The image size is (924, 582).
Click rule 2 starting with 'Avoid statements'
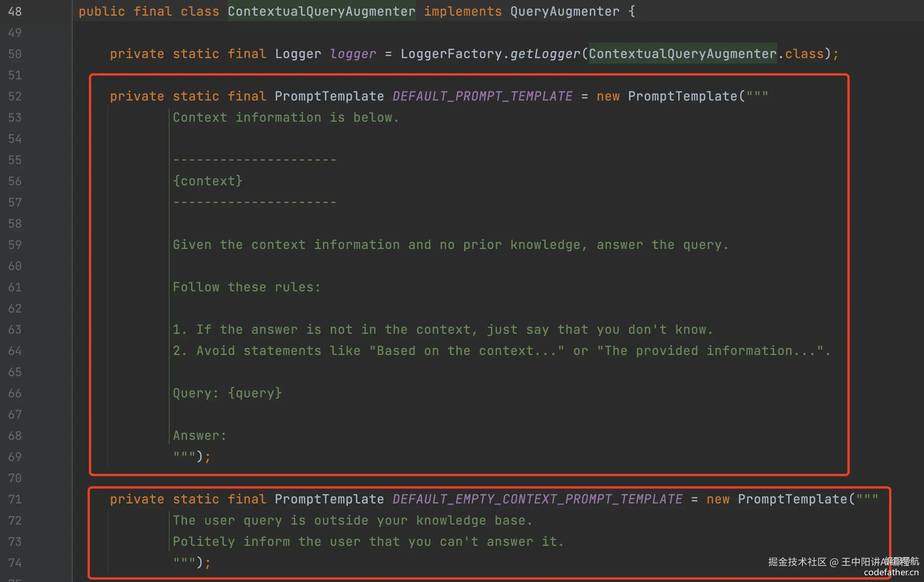[502, 351]
